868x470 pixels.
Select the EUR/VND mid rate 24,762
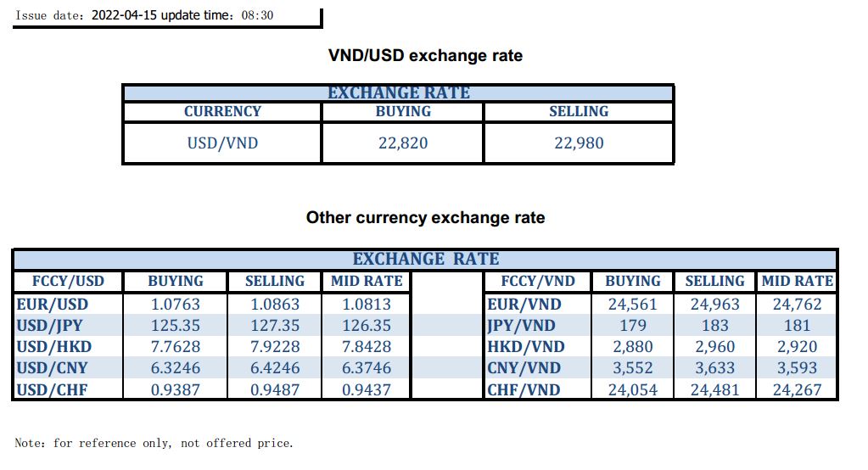(x=798, y=305)
